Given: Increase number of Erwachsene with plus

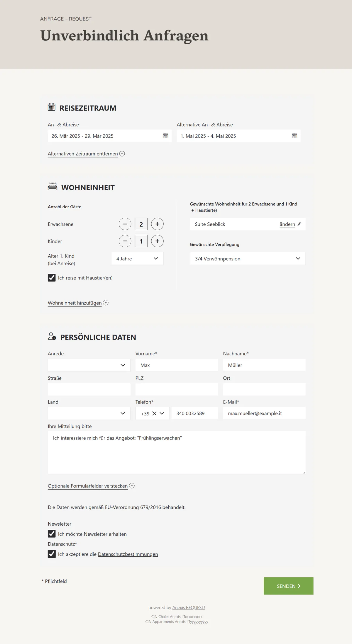Looking at the screenshot, I should (x=157, y=224).
